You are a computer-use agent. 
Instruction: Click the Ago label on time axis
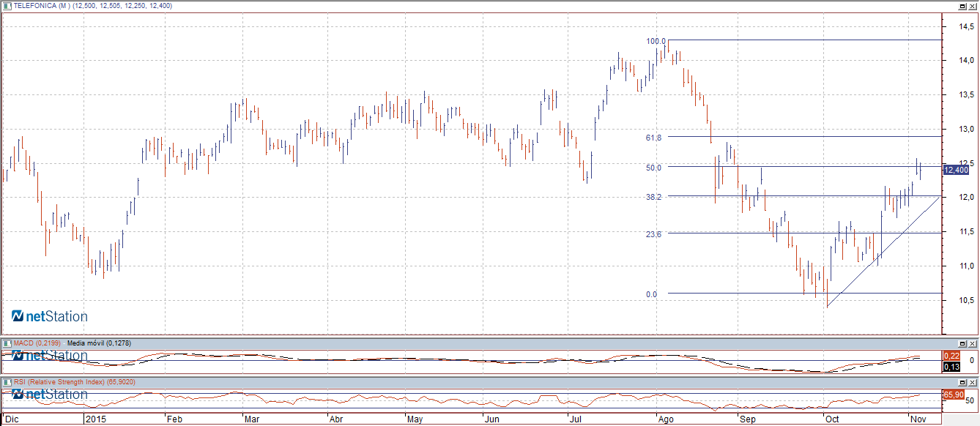click(x=666, y=419)
